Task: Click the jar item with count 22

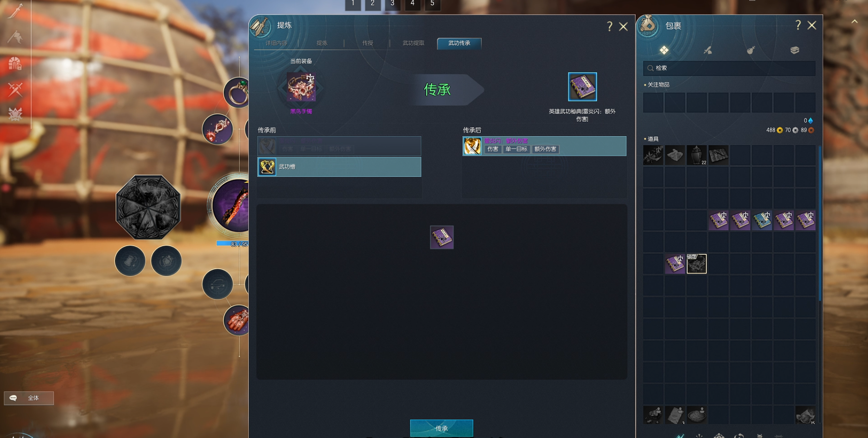Action: point(696,155)
